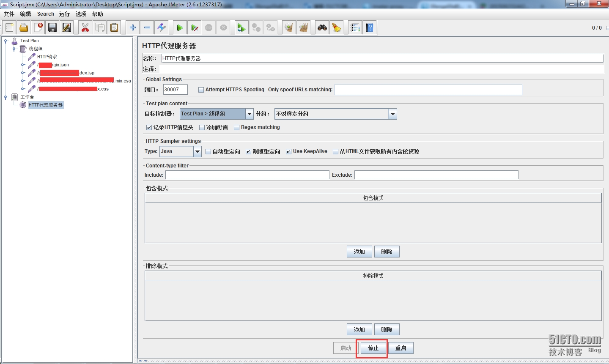The width and height of the screenshot is (609, 364).
Task: Open the 帮助 menu
Action: click(x=98, y=14)
